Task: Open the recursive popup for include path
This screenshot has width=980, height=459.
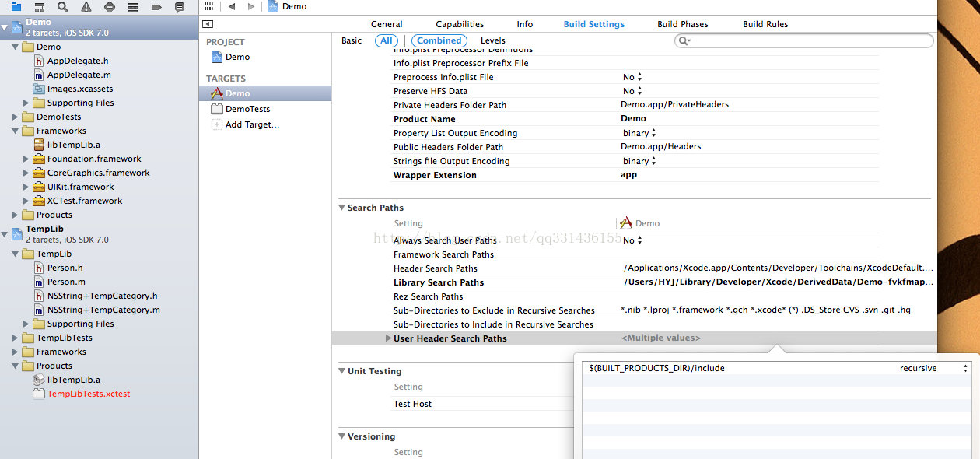Action: click(934, 368)
